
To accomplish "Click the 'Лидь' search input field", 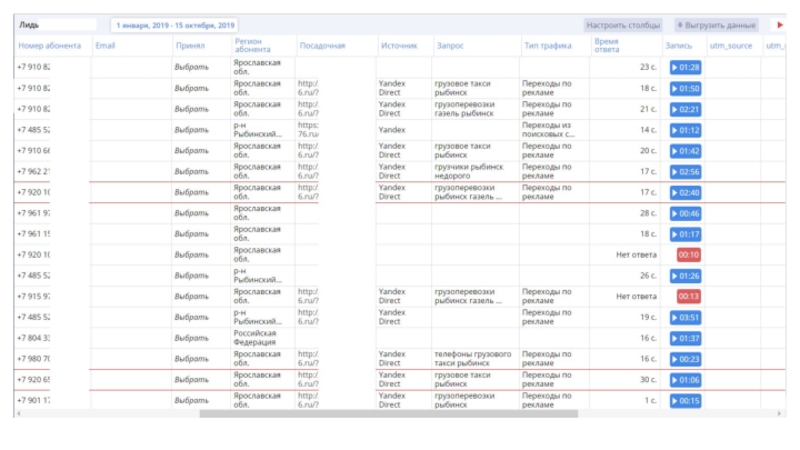I will tap(56, 25).
